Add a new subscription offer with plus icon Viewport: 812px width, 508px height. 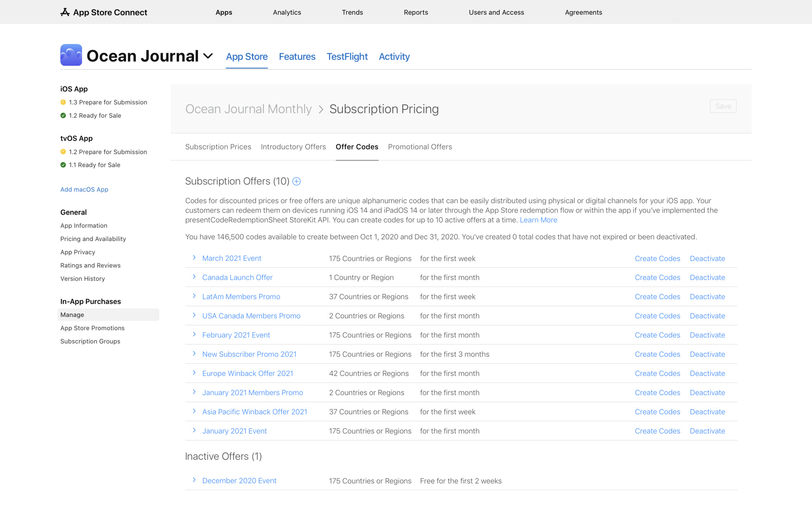point(297,181)
